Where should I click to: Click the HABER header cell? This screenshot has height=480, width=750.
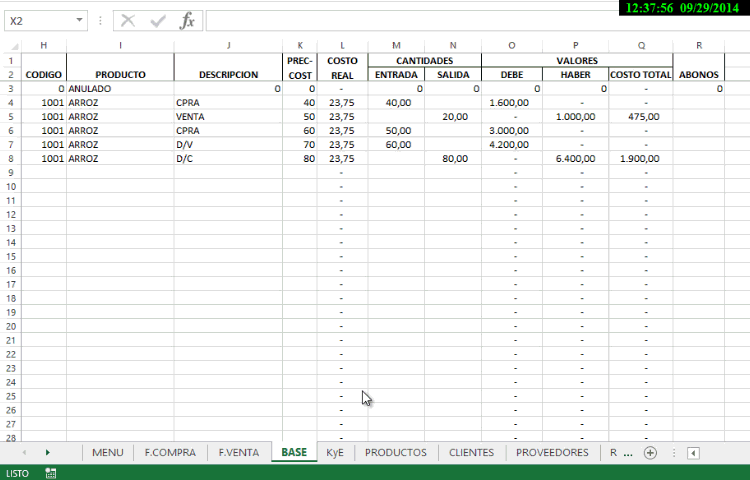tap(575, 75)
